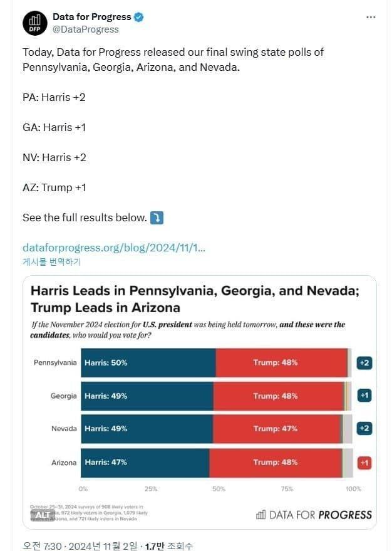The width and height of the screenshot is (392, 551).
Task: Click the blue verified checkmark badge
Action: point(139,17)
